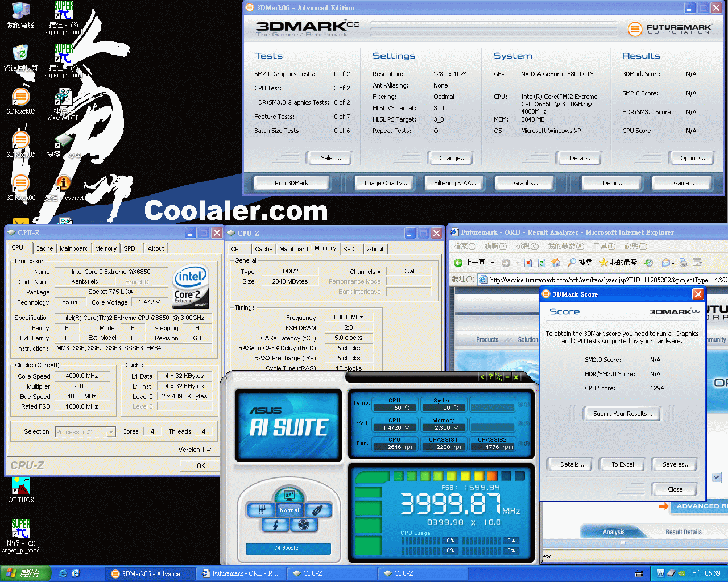Click the AI N.O.S. bottle icon in AI Suite
Viewport: 728px width, 582px height.
click(318, 510)
